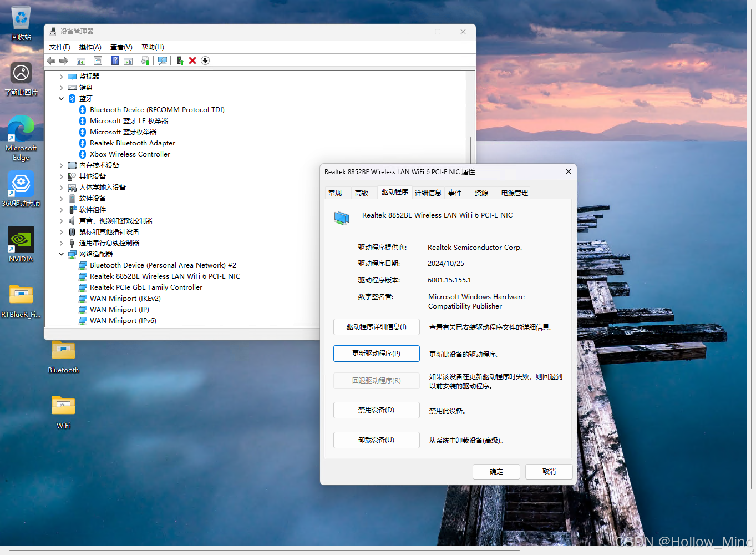Collapse the 蓝牙 category in the device tree
Screen dimensions: 756x555
tap(61, 98)
